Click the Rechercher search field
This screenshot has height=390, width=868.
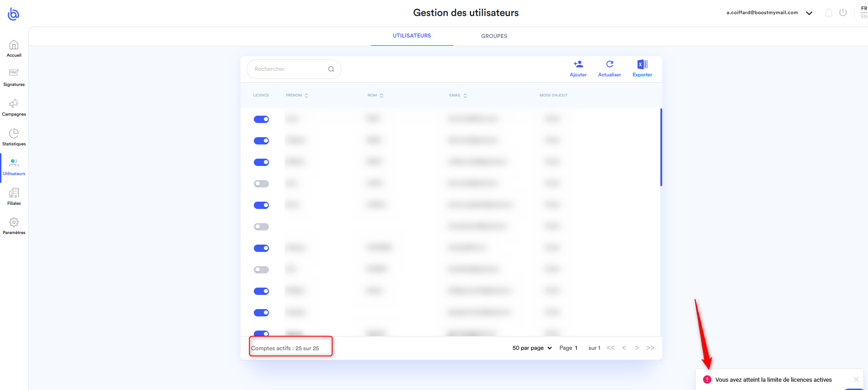(x=289, y=69)
